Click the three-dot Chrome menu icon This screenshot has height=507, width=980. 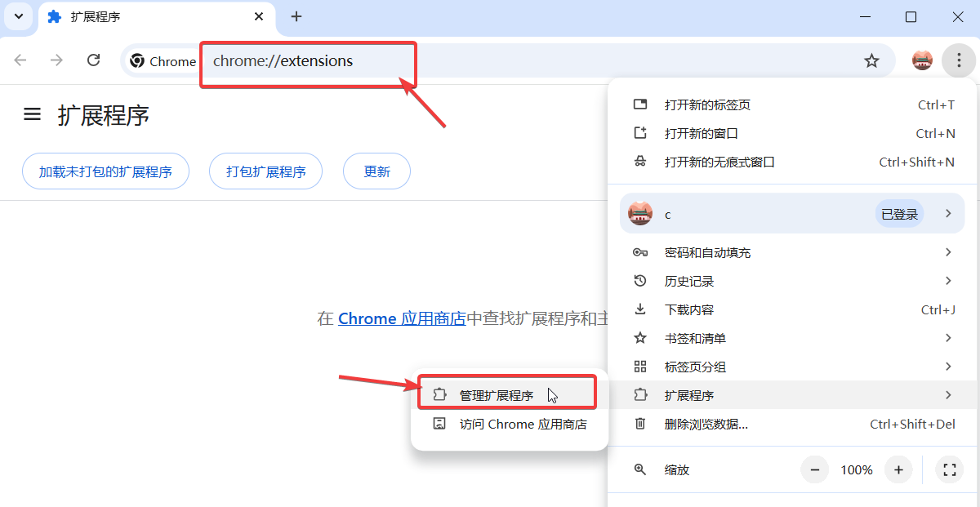[958, 60]
